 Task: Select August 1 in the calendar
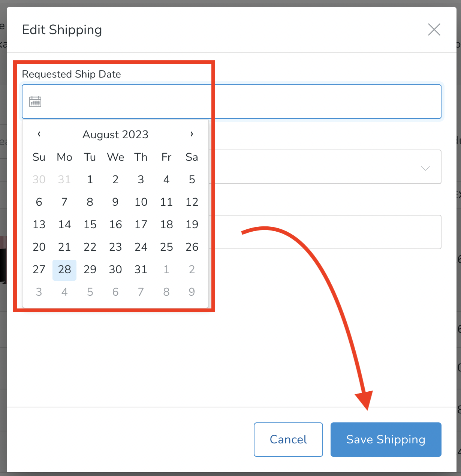coord(90,179)
